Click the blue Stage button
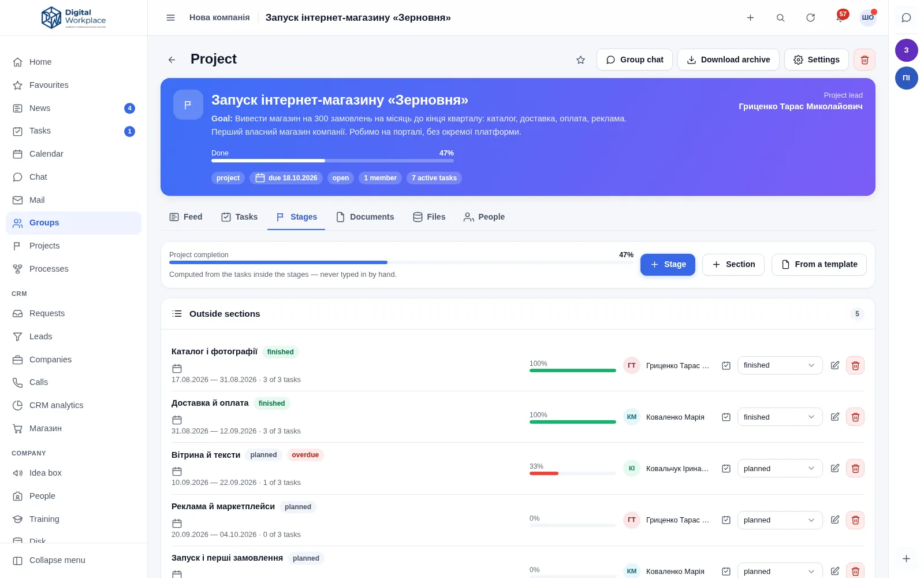Screen dimensions: 924x578 [x=668, y=265]
